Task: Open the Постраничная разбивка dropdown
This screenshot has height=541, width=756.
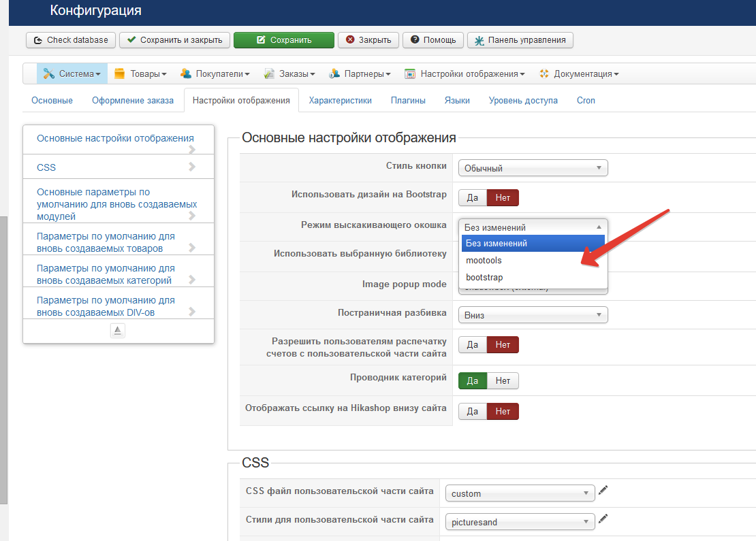Action: (533, 314)
